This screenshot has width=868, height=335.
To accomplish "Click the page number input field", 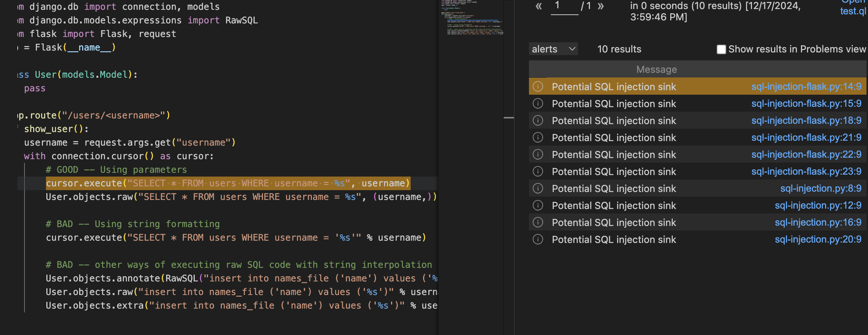I will point(564,7).
